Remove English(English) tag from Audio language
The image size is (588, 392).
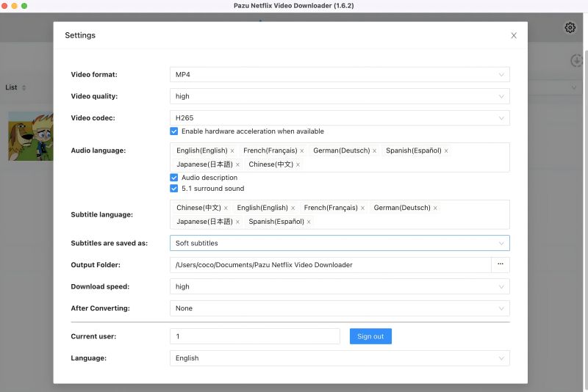pos(232,151)
